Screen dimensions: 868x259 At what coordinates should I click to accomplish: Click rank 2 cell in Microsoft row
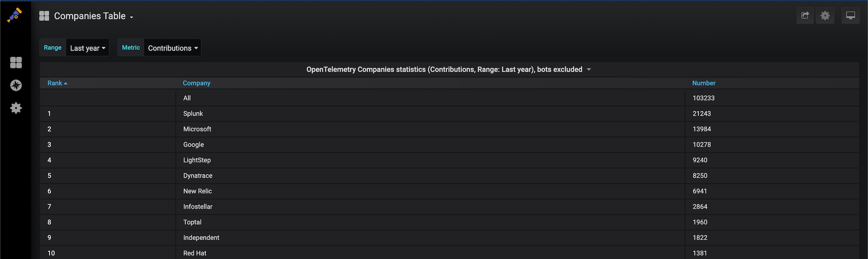tap(108, 129)
